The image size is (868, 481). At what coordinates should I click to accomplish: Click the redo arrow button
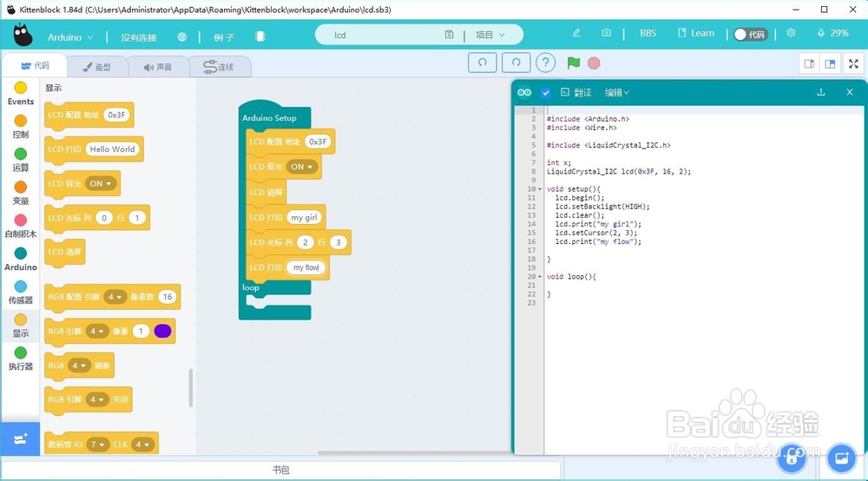click(516, 63)
